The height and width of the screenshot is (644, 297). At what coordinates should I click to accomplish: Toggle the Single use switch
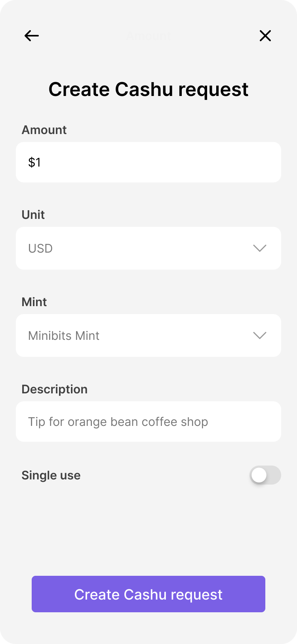point(265,475)
